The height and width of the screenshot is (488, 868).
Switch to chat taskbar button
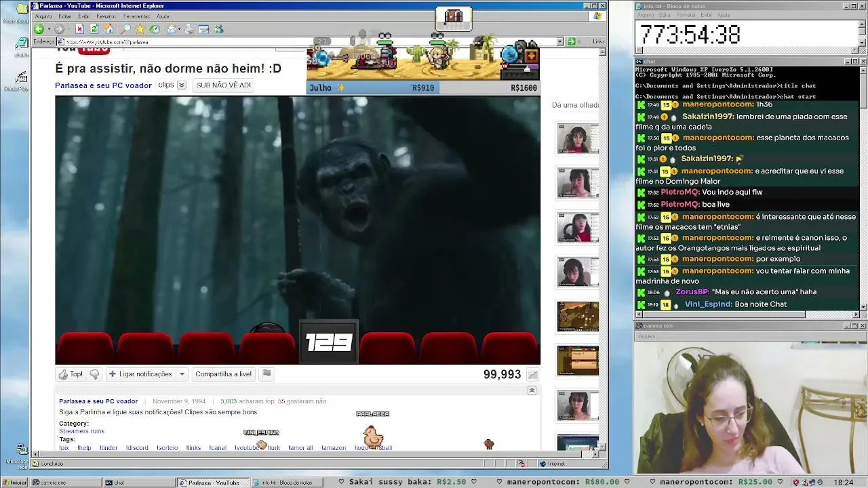click(x=138, y=483)
